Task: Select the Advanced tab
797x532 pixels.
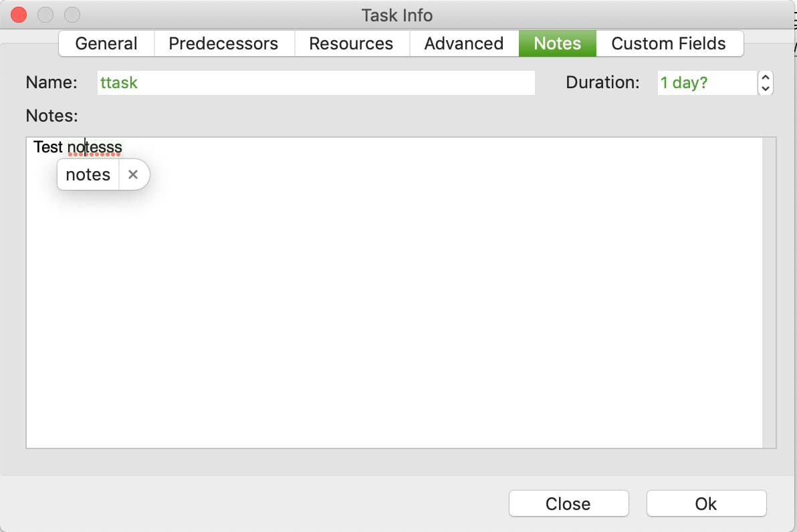Action: (x=464, y=43)
